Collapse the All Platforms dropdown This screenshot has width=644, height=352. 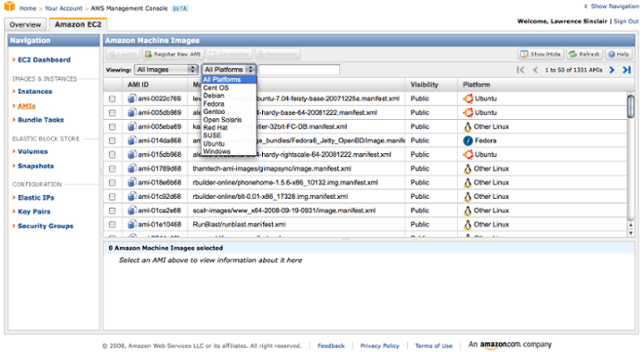(229, 70)
